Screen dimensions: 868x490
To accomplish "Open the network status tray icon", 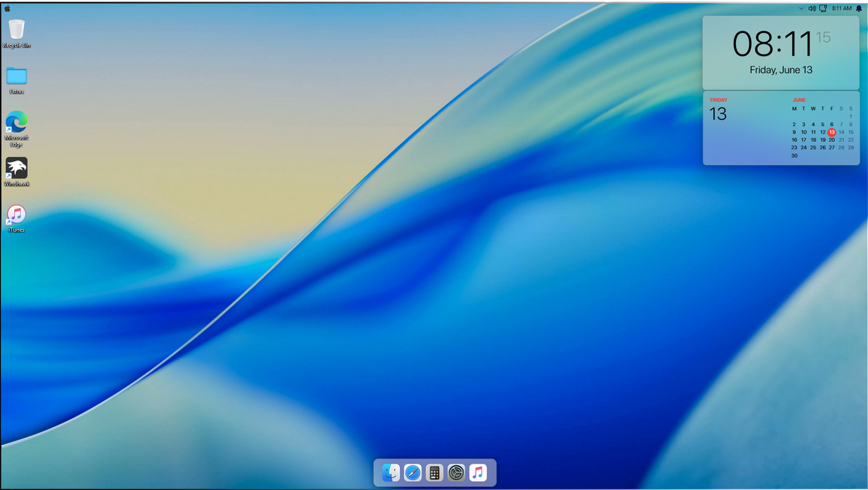I will tap(823, 8).
